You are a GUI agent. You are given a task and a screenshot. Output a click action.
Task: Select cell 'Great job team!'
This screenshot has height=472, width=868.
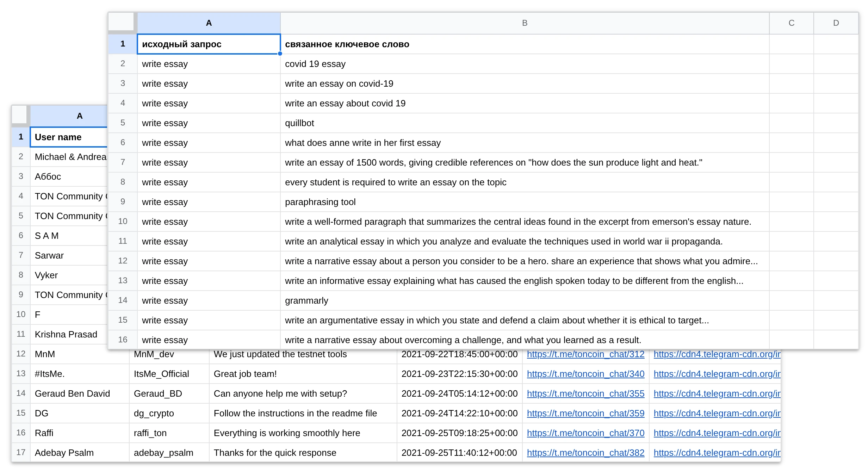point(303,374)
